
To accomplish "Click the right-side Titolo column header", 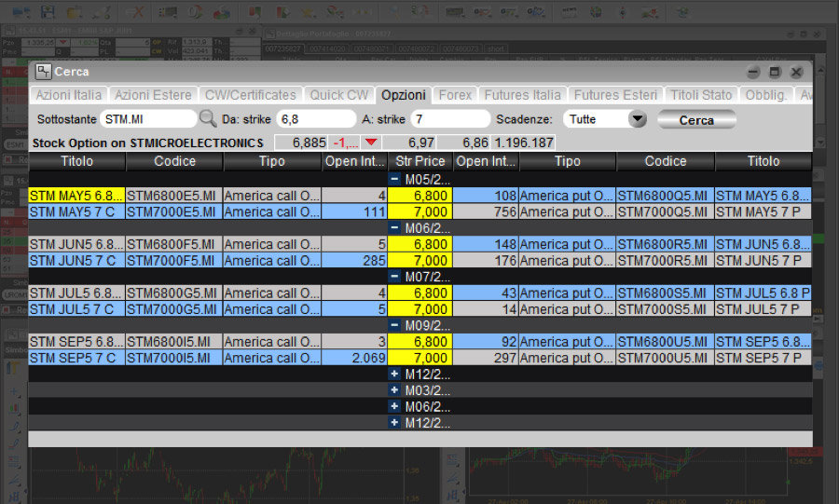I will pos(763,161).
